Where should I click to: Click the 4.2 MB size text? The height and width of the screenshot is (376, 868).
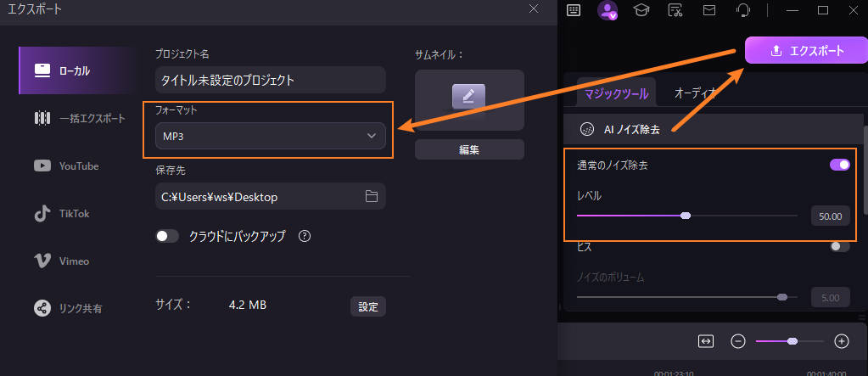coord(248,305)
